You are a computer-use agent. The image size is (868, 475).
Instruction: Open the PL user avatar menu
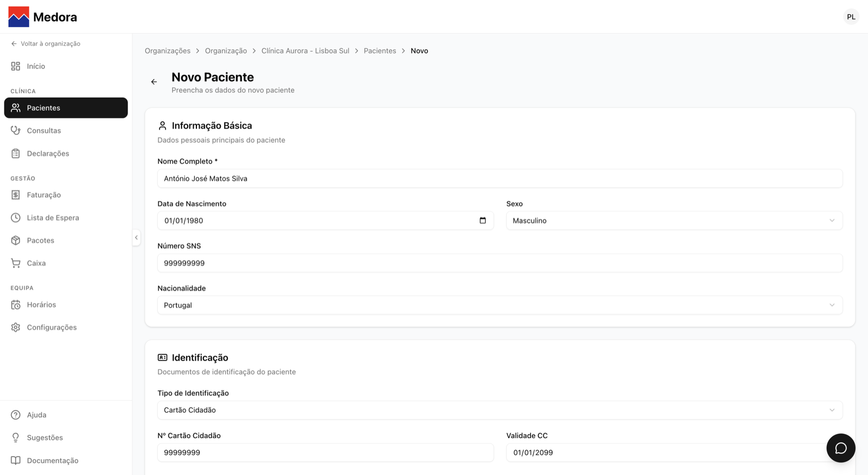[x=851, y=17]
